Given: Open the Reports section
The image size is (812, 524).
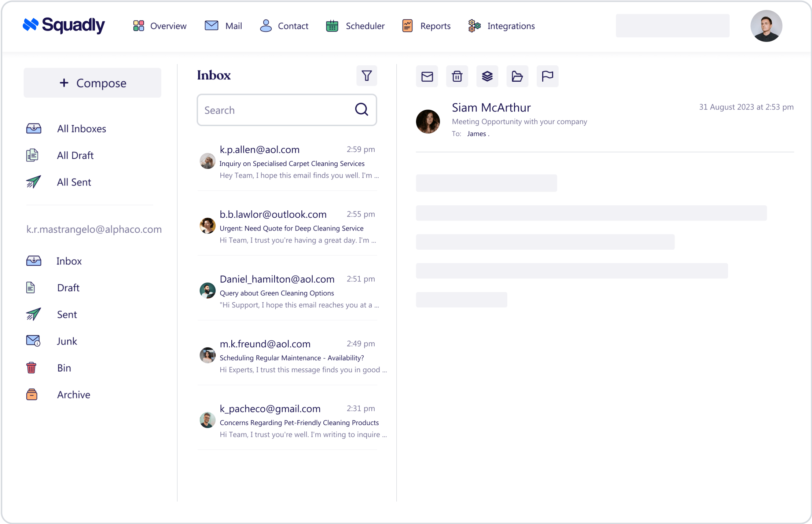Looking at the screenshot, I should tap(426, 26).
